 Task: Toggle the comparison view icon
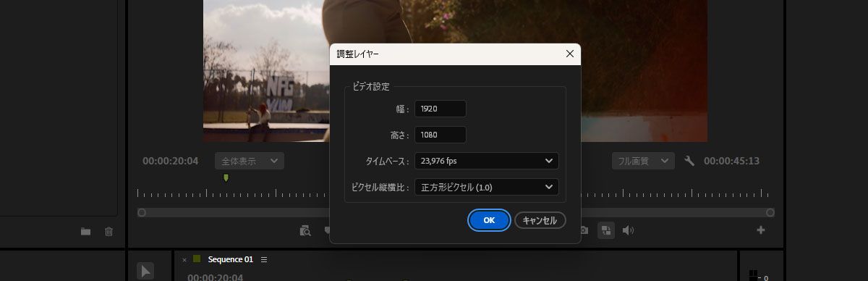coord(606,230)
